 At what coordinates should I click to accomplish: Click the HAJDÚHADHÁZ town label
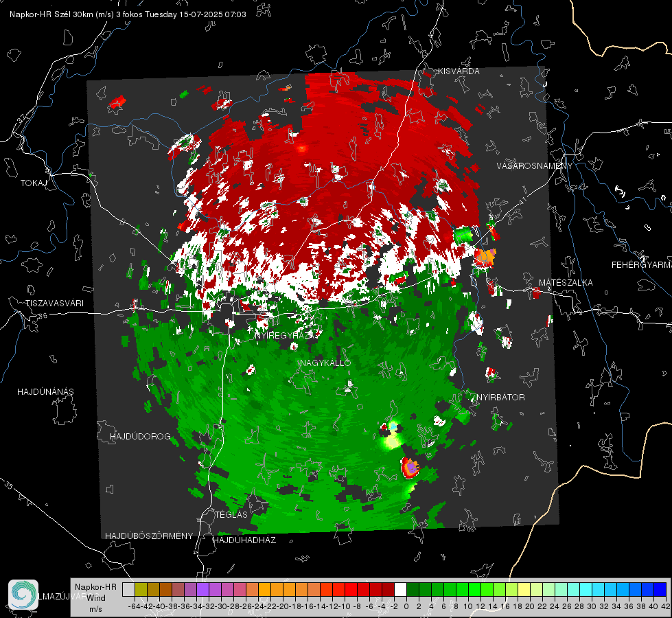244,540
